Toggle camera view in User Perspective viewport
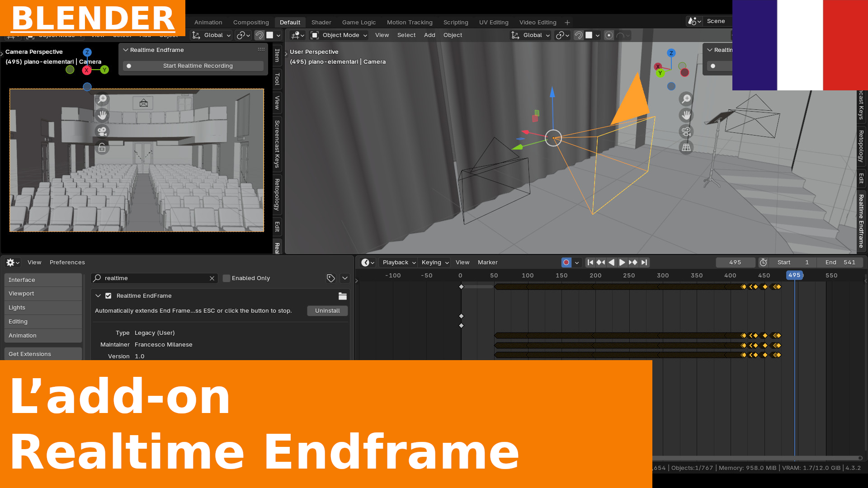This screenshot has width=868, height=488. click(x=686, y=131)
